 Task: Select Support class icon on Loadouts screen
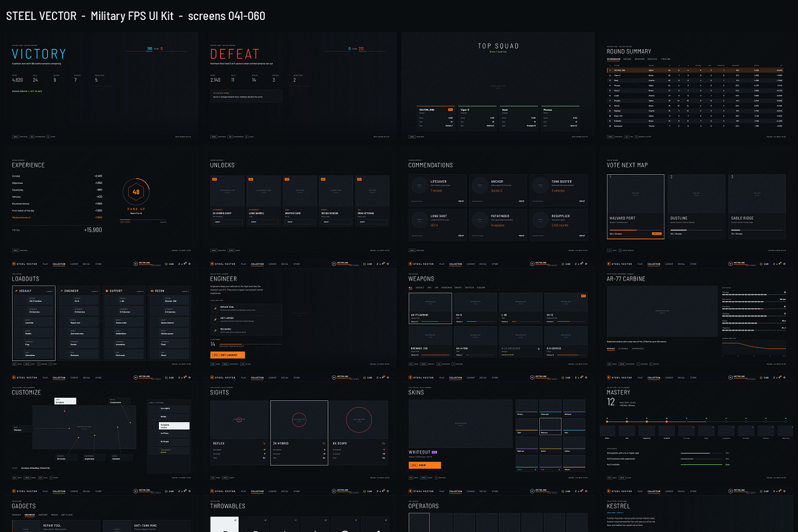click(x=107, y=291)
